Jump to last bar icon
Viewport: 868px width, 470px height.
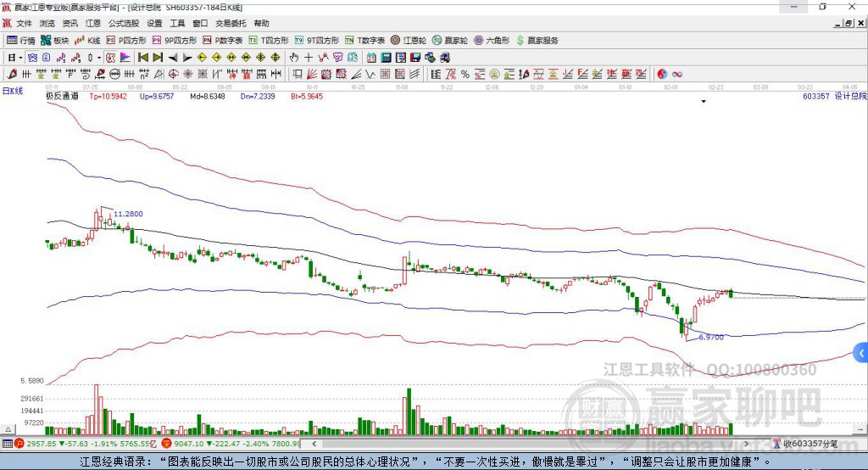(x=158, y=58)
